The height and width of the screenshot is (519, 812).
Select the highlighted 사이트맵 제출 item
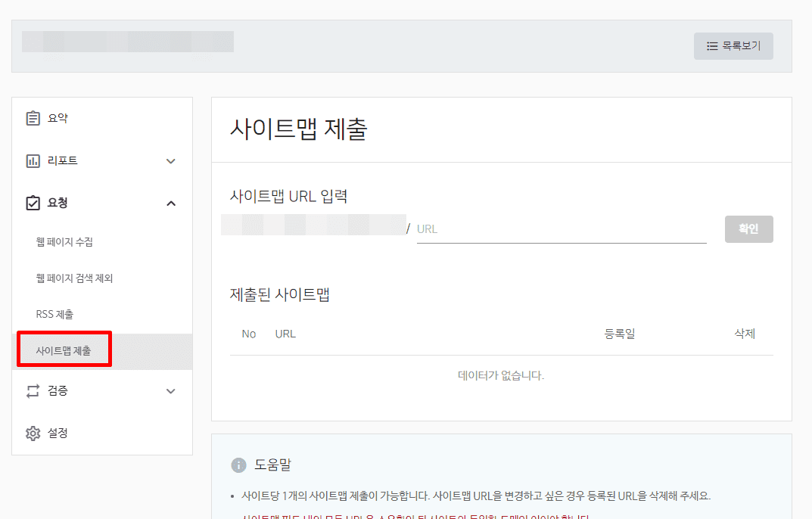[64, 350]
